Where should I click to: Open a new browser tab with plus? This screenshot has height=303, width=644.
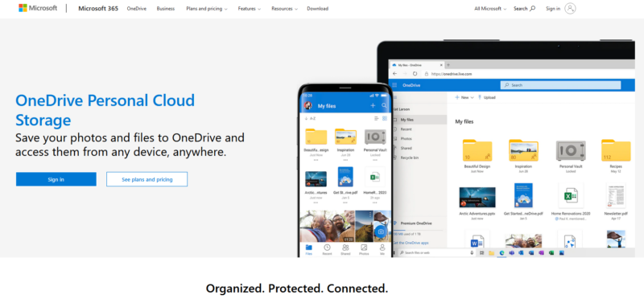point(448,65)
